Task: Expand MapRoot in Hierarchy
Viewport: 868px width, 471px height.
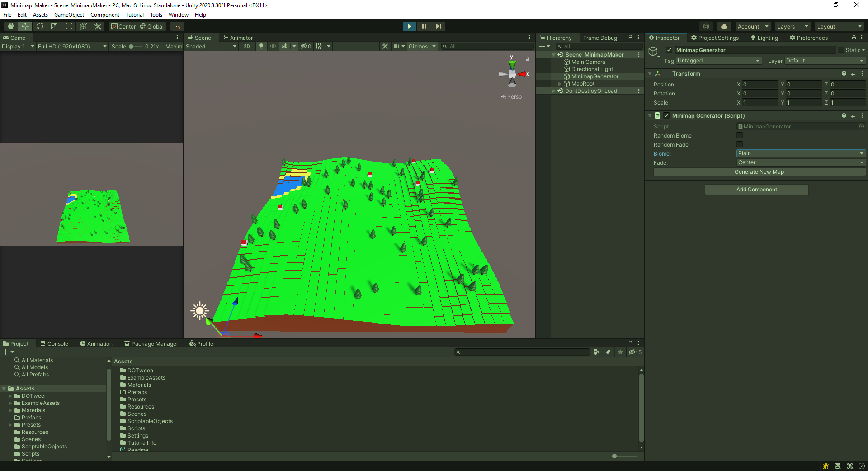Action: pyautogui.click(x=560, y=84)
